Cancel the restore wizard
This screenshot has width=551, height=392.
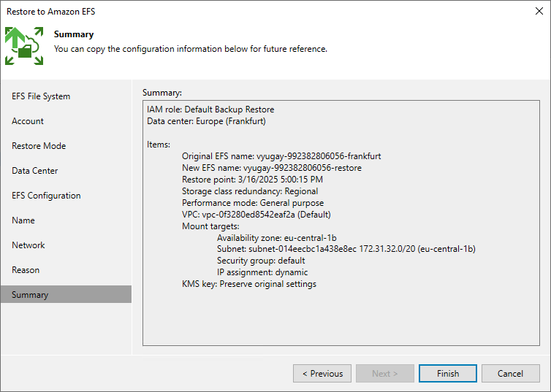tap(511, 374)
